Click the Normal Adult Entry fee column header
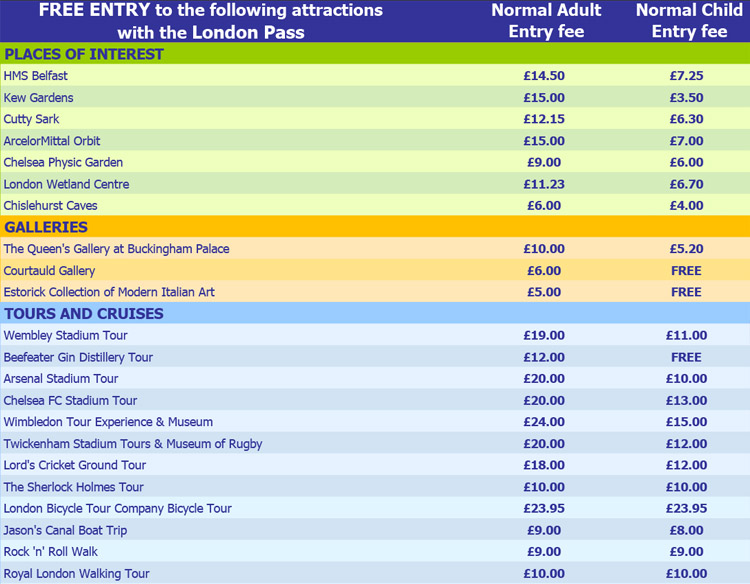This screenshot has width=750, height=584. pyautogui.click(x=545, y=21)
